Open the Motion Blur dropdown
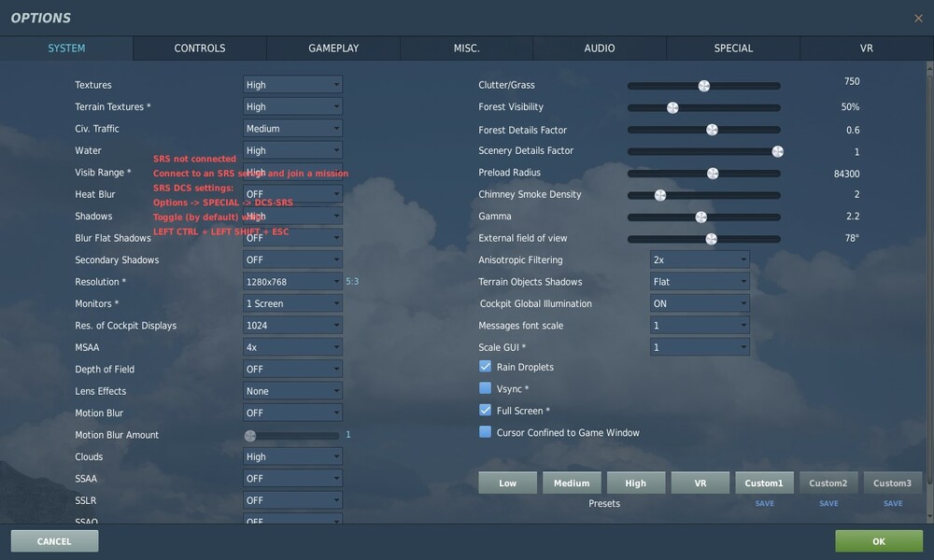This screenshot has width=934, height=560. (292, 413)
